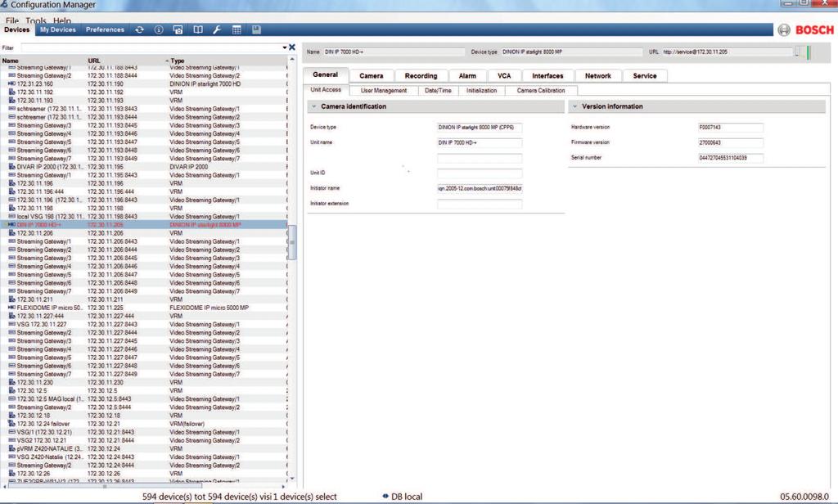This screenshot has height=504, width=838.
Task: Click the wrench tool icon
Action: (x=217, y=30)
